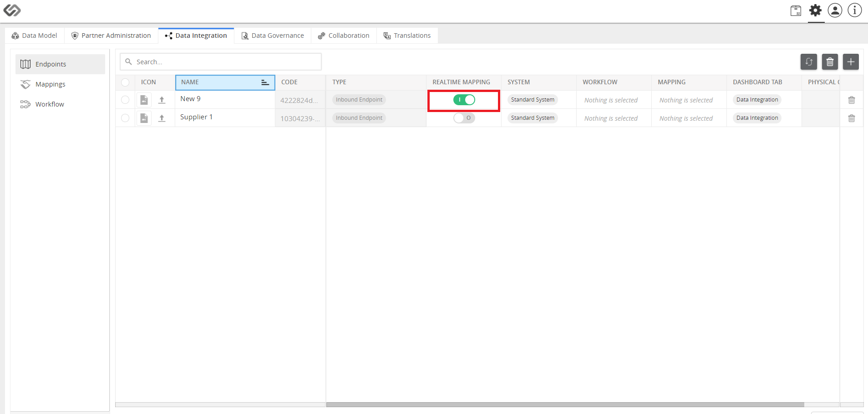Switch to the Data Governance tab
The width and height of the screenshot is (868, 414).
[273, 36]
